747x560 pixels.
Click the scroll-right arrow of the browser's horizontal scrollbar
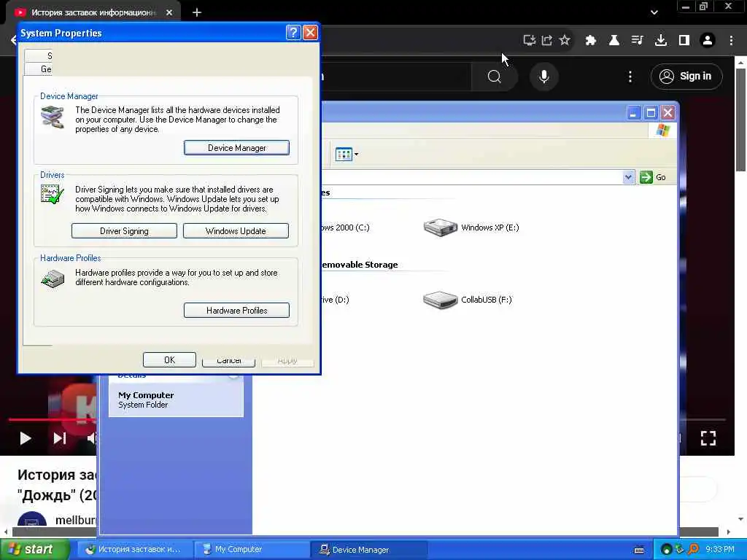(x=729, y=532)
